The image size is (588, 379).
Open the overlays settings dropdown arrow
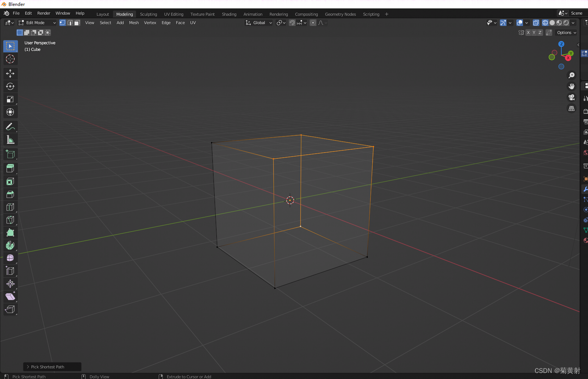click(526, 23)
